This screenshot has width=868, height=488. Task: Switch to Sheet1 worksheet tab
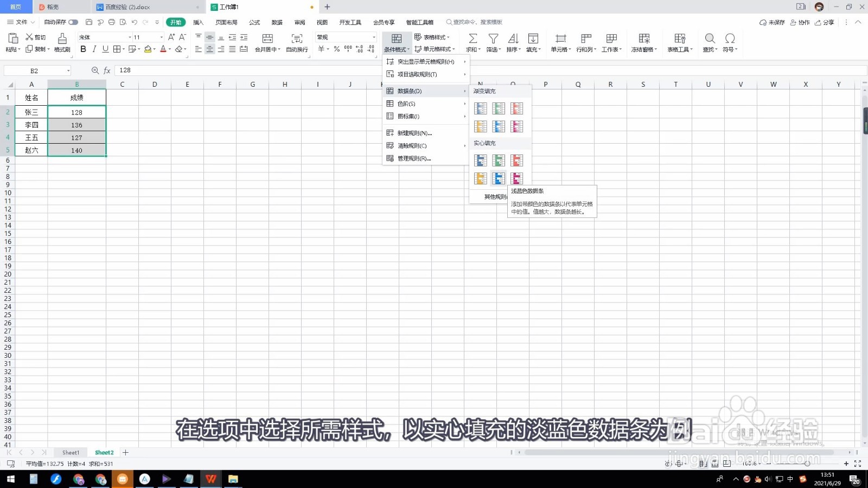tap(71, 452)
